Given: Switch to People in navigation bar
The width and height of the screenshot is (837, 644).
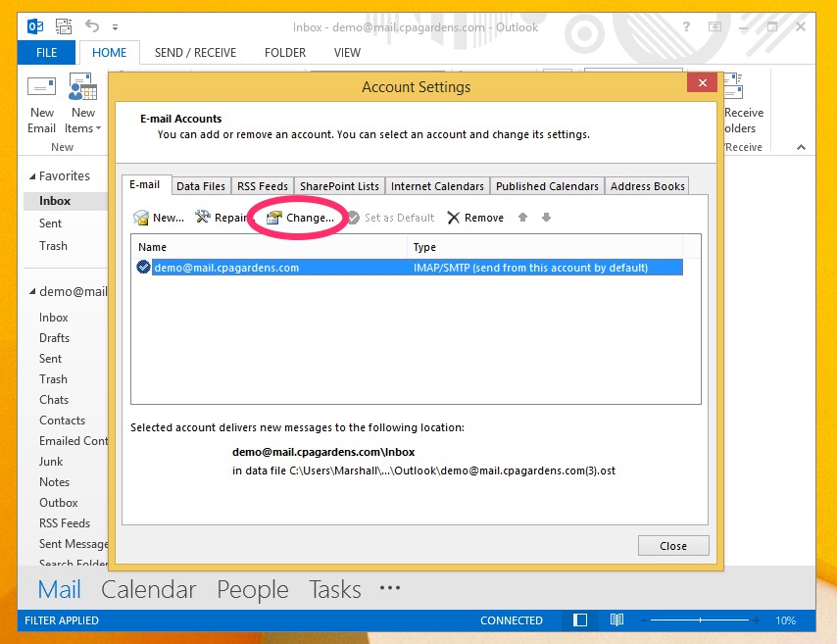Looking at the screenshot, I should 253,589.
